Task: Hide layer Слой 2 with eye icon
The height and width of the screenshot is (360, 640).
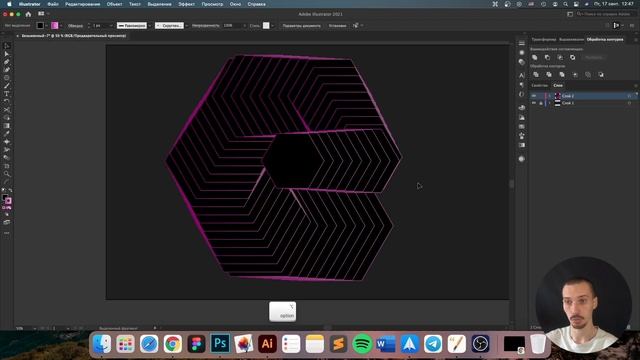Action: click(x=534, y=96)
